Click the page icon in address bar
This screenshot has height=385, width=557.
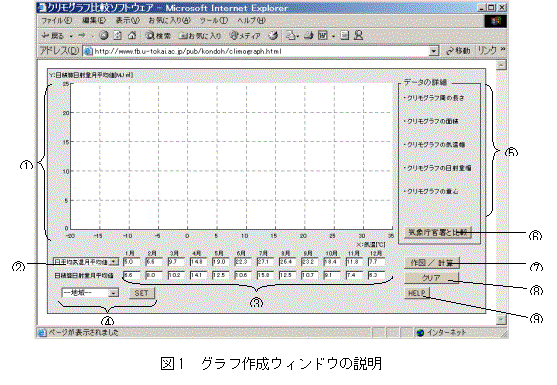pos(88,51)
